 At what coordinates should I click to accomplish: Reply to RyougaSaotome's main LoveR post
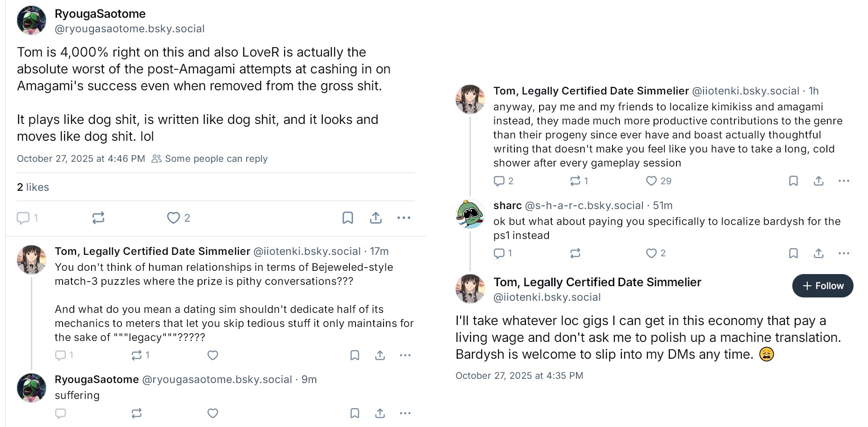point(23,218)
